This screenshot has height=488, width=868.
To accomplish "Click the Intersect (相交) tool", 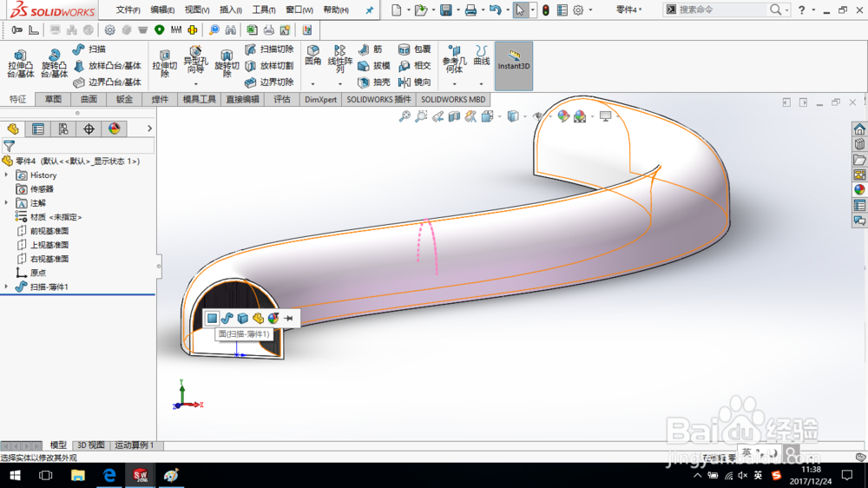I will (415, 66).
